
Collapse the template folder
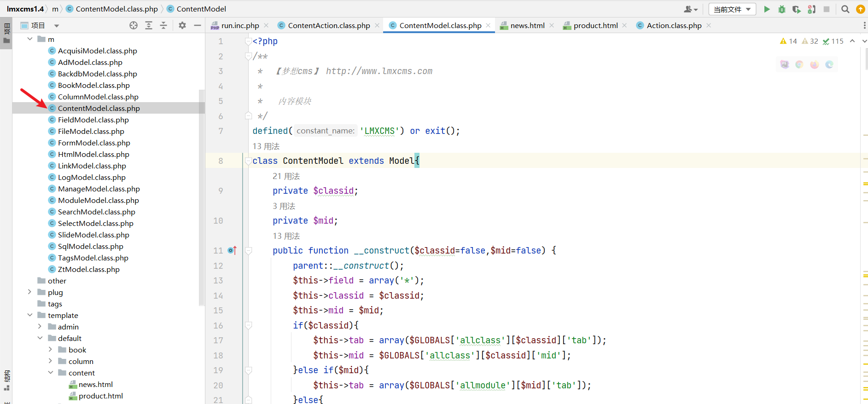(x=30, y=315)
